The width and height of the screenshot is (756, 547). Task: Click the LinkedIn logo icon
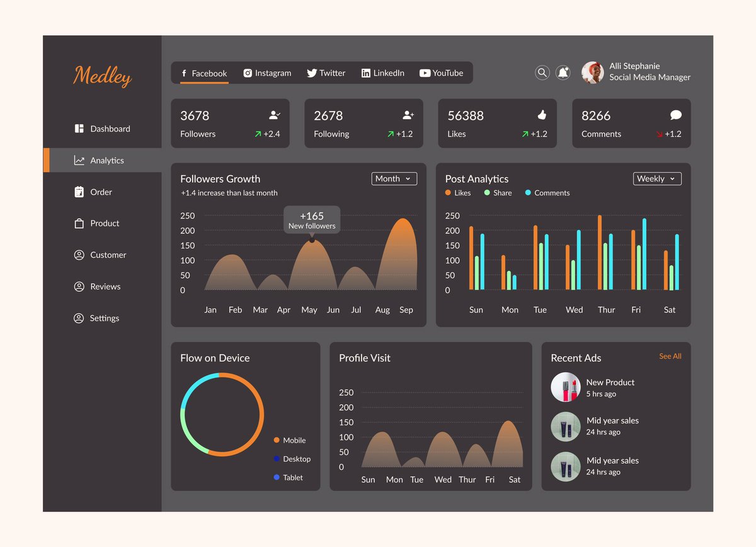click(366, 73)
